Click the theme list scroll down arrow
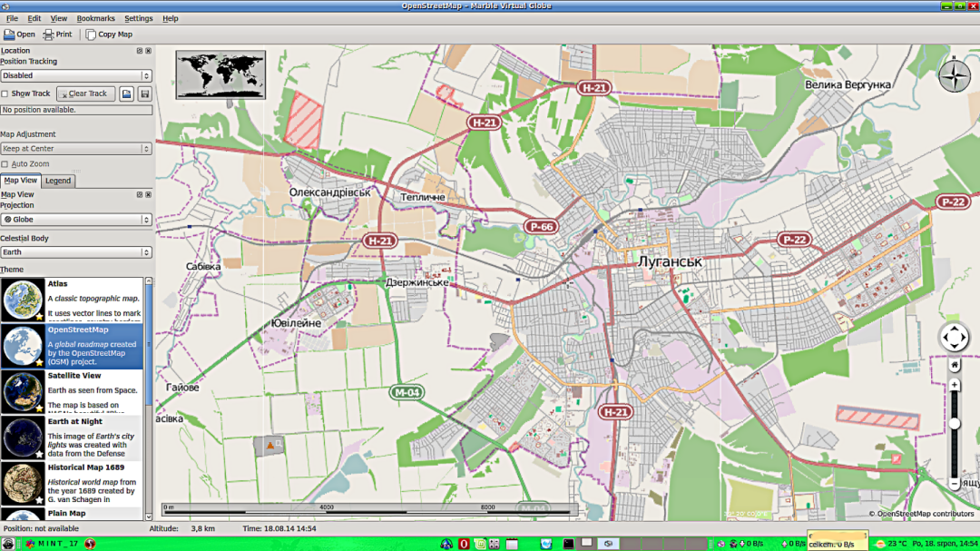The height and width of the screenshot is (551, 980). point(149,517)
